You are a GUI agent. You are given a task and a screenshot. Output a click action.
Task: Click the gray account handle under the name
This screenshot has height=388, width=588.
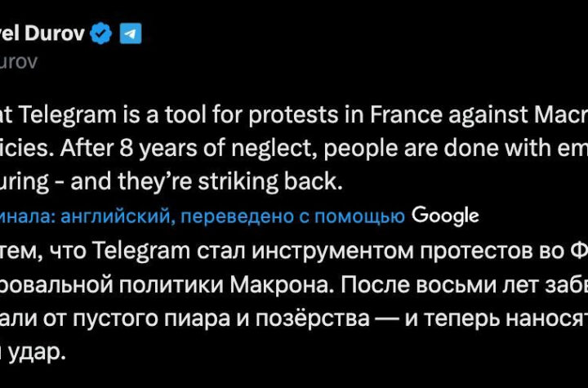(19, 61)
